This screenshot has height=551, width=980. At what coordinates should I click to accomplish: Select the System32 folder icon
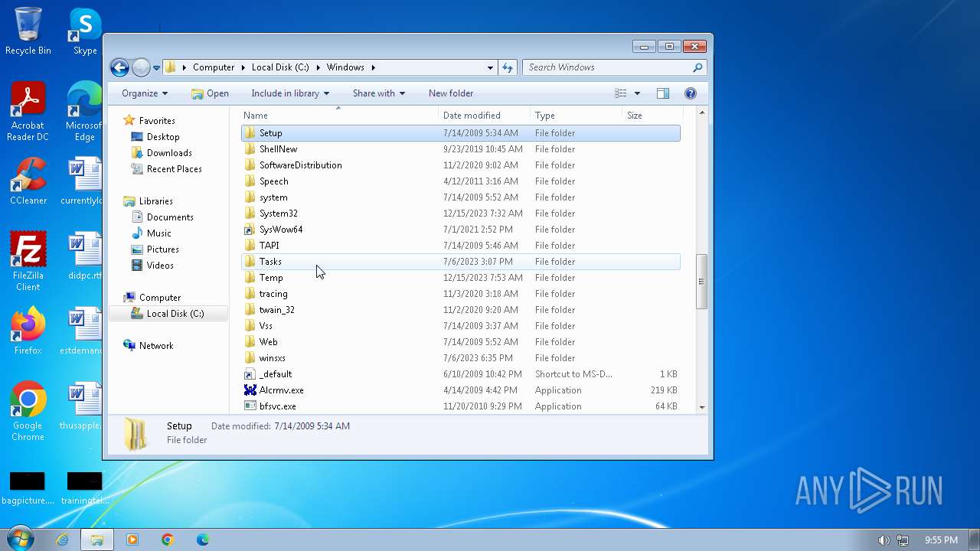[x=250, y=214]
